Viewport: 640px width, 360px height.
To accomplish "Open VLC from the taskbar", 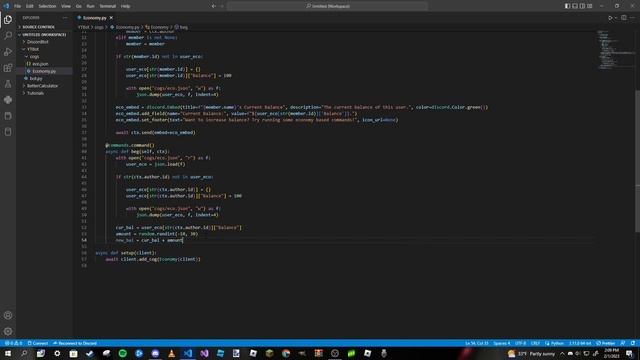I will point(171,353).
